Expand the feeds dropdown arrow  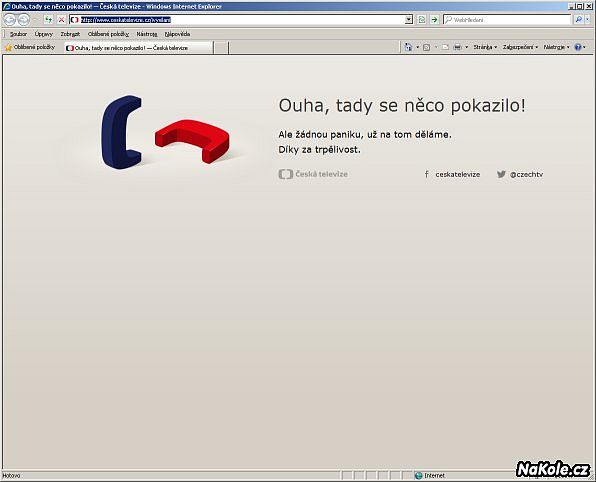pyautogui.click(x=436, y=47)
